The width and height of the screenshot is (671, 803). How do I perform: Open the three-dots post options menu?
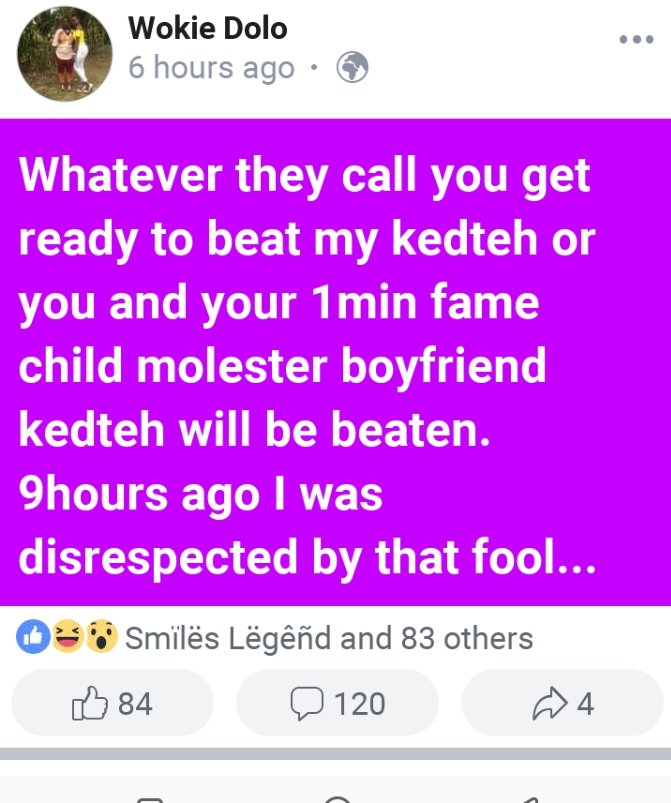[636, 40]
